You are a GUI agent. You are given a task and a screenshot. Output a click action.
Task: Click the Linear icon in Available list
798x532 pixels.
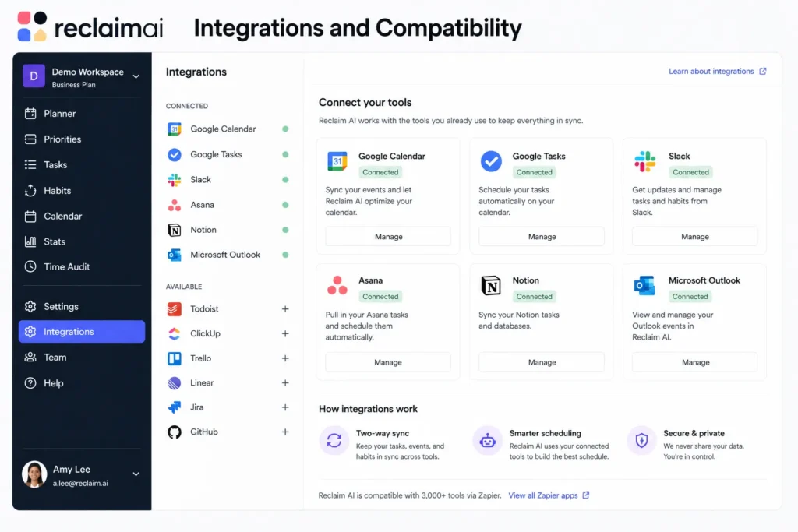click(x=175, y=383)
